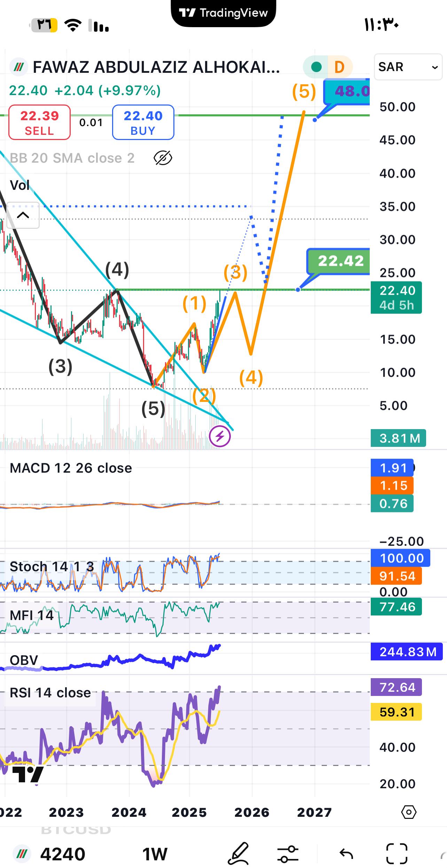Select the BB 20 SMA close 2 legend
Image resolution: width=447 pixels, height=868 pixels.
[72, 158]
